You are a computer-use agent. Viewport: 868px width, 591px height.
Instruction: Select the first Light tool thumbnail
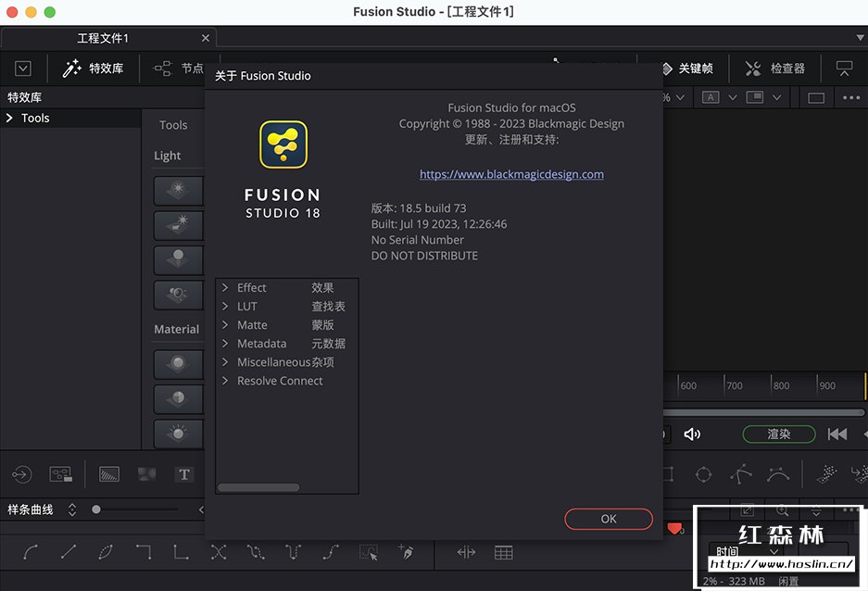point(178,190)
